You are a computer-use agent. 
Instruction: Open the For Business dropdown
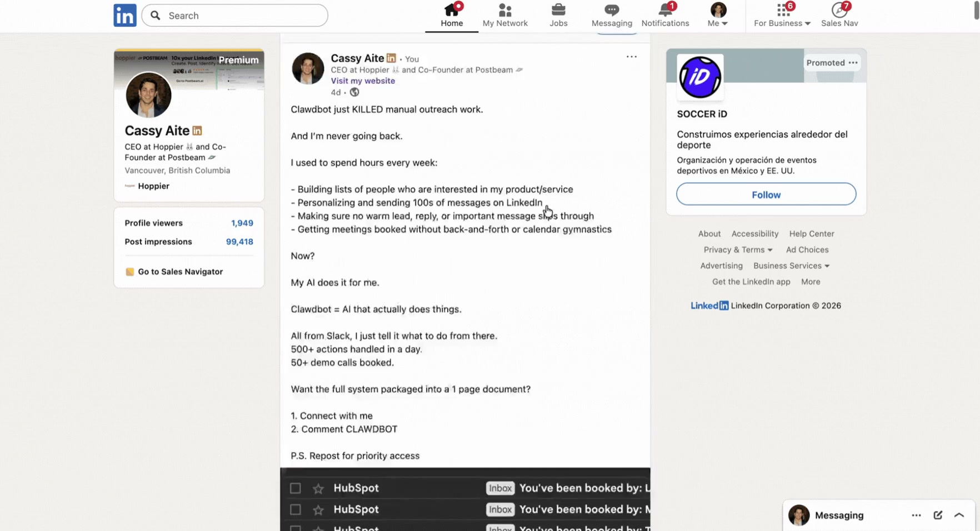(x=782, y=15)
